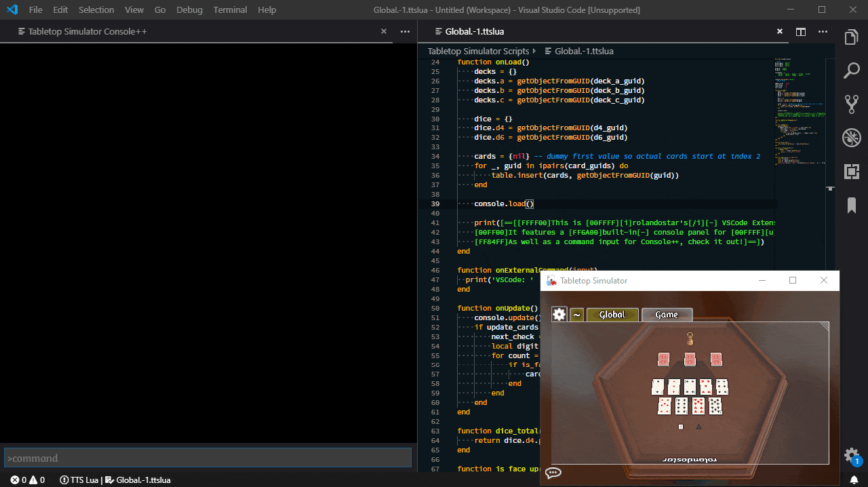Screen dimensions: 868x487
Task: Click the middle face-down card in Tabletop Simulator
Action: tap(690, 359)
